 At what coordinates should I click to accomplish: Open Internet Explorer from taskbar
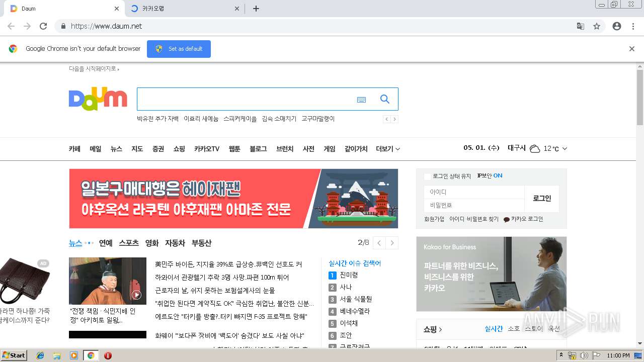click(40, 355)
